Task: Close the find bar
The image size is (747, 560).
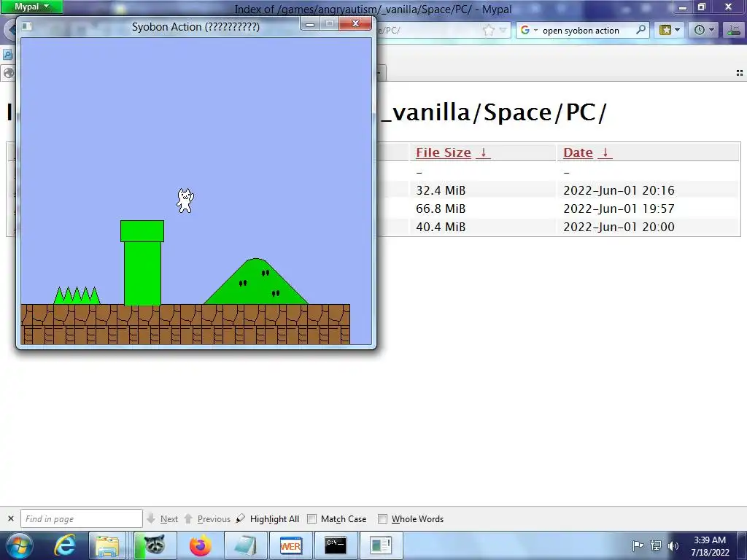Action: point(11,518)
